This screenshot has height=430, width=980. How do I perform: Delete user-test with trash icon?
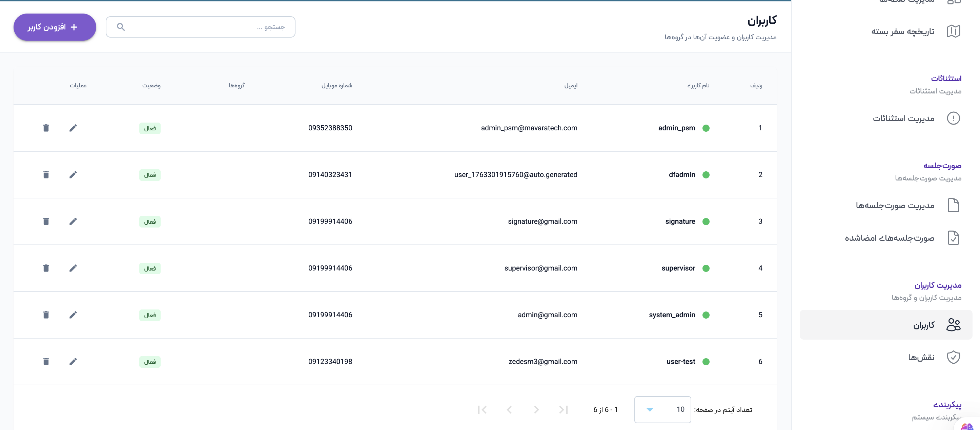46,362
